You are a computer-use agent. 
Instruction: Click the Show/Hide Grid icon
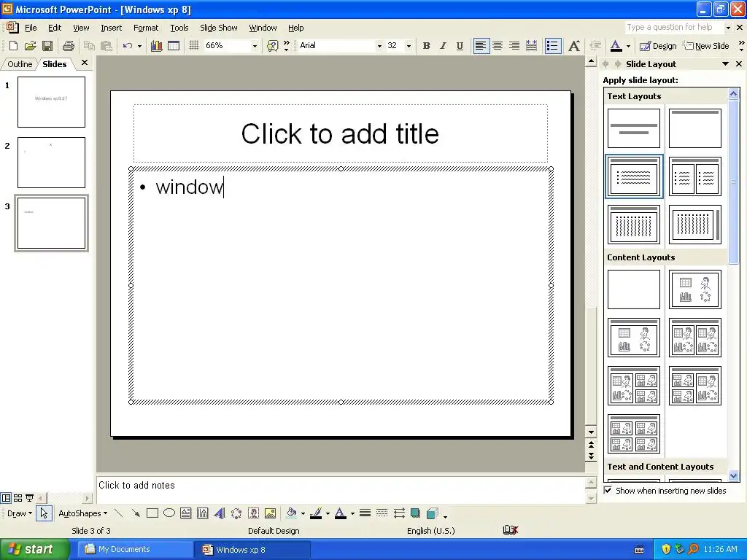193,46
